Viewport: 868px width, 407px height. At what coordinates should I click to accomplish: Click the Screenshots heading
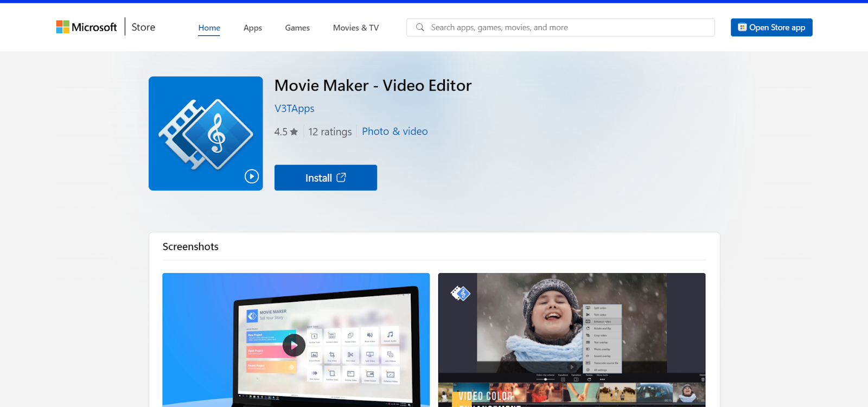pos(190,246)
